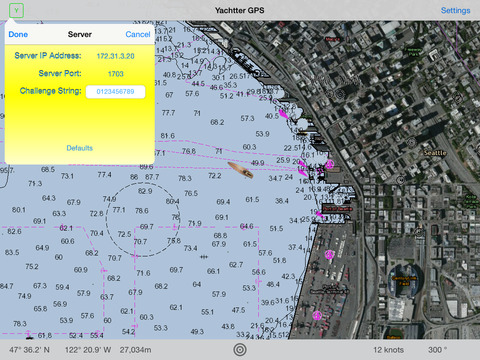Edit the Server IP Address value
Image resolution: width=480 pixels, height=360 pixels.
115,56
